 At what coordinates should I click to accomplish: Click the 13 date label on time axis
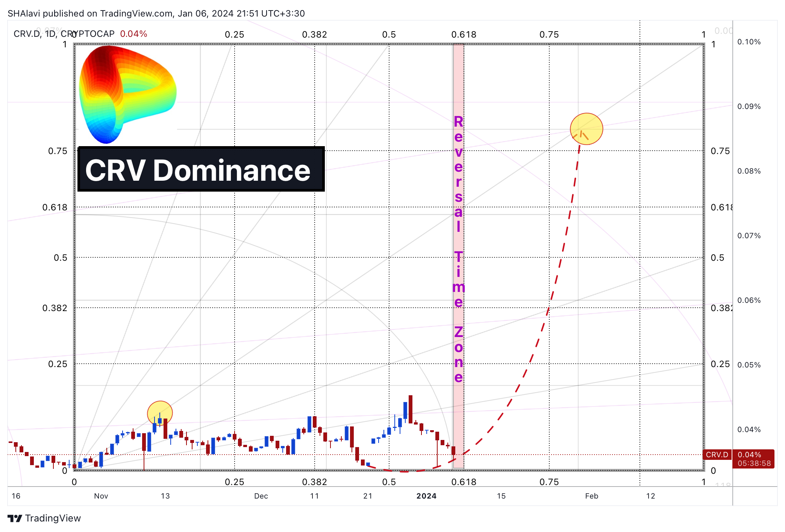(165, 496)
